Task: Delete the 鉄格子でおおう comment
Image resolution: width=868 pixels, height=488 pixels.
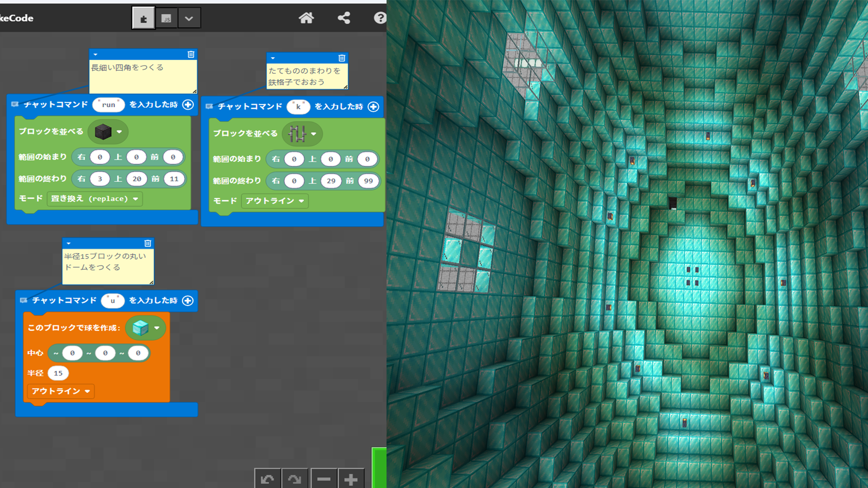Action: click(x=342, y=58)
